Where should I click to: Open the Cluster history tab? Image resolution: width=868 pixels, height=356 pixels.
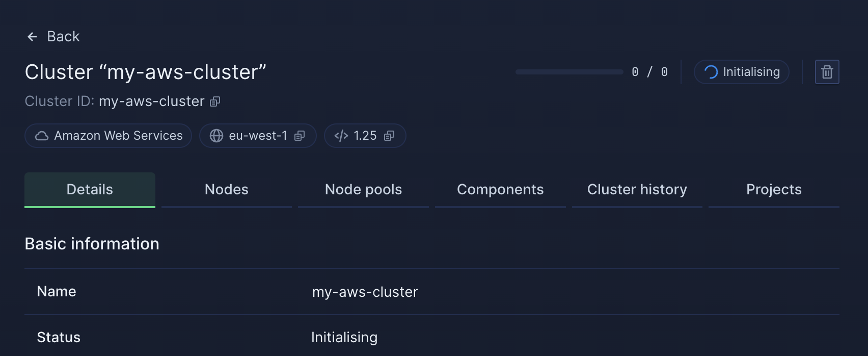tap(637, 189)
